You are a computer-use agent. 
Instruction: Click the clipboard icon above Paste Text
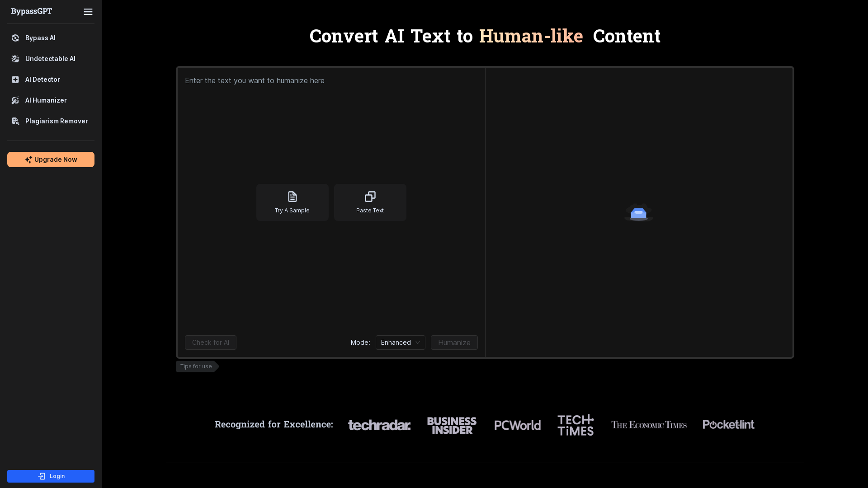click(x=370, y=197)
